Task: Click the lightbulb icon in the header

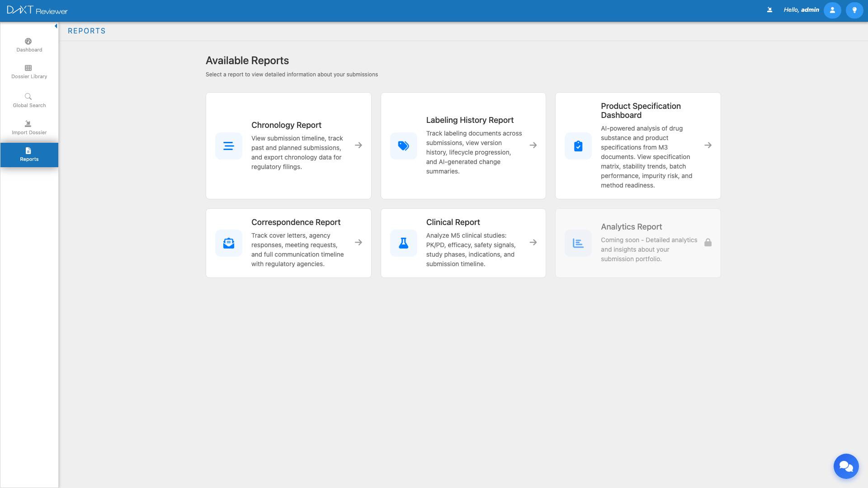Action: (x=854, y=10)
